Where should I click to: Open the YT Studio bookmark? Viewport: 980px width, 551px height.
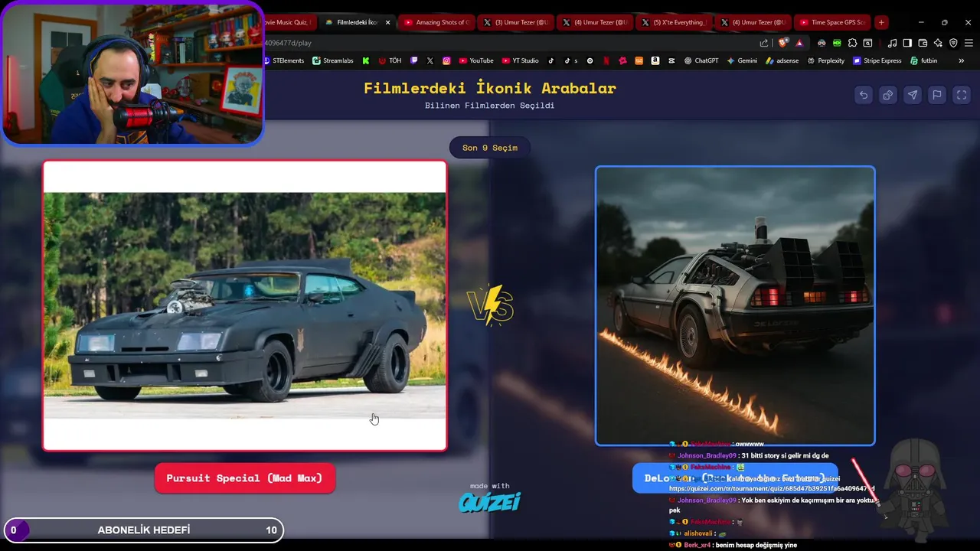click(x=518, y=60)
